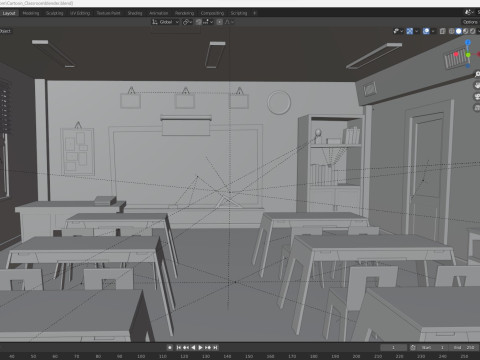Toggle auto keying record button
Viewport: 480px width, 360px height.
(170, 347)
